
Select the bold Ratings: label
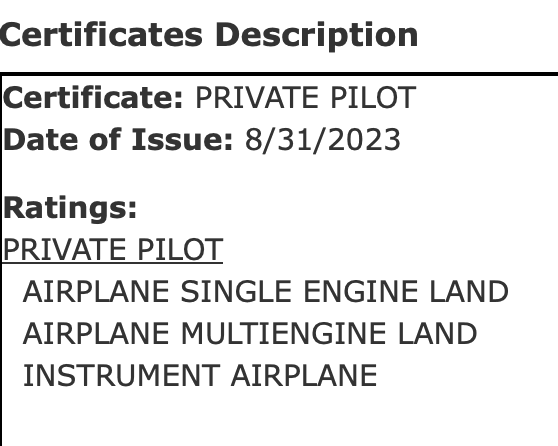70,208
